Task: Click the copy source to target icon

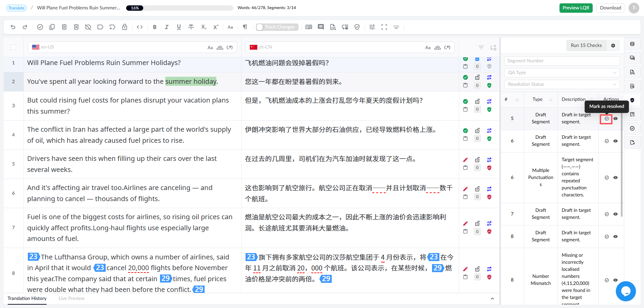Action: 52,27
